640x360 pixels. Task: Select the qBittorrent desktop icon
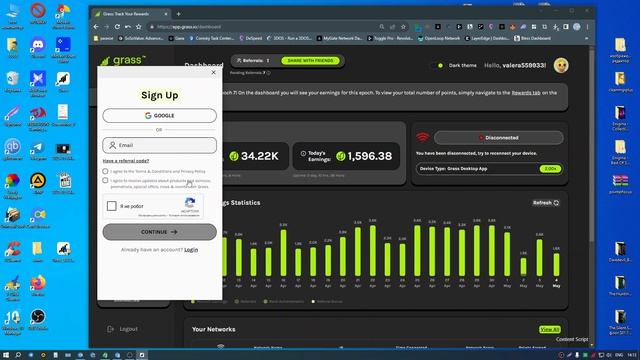coord(13,149)
